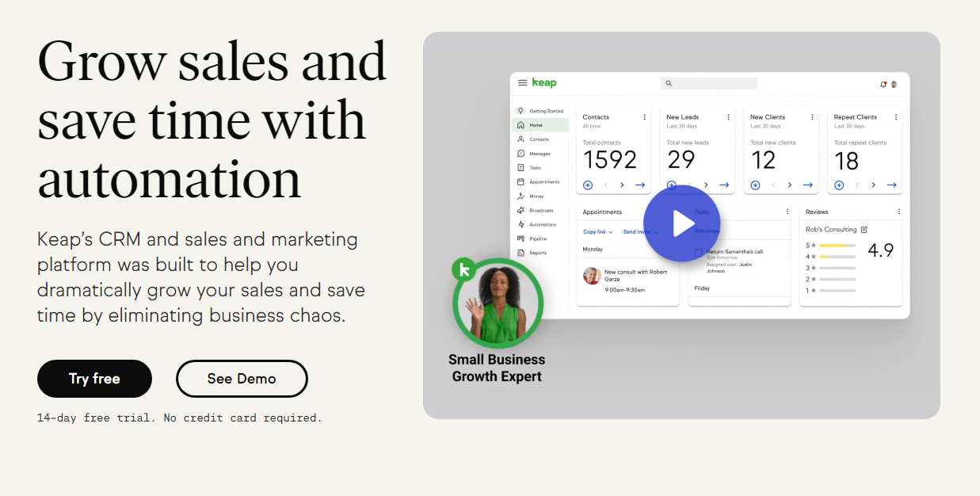Viewport: 980px width, 496px height.
Task: Click the 5-star rating bar
Action: tap(837, 246)
